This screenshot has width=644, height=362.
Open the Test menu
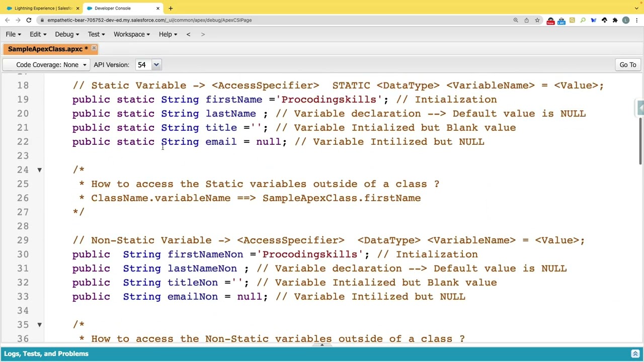(96, 34)
